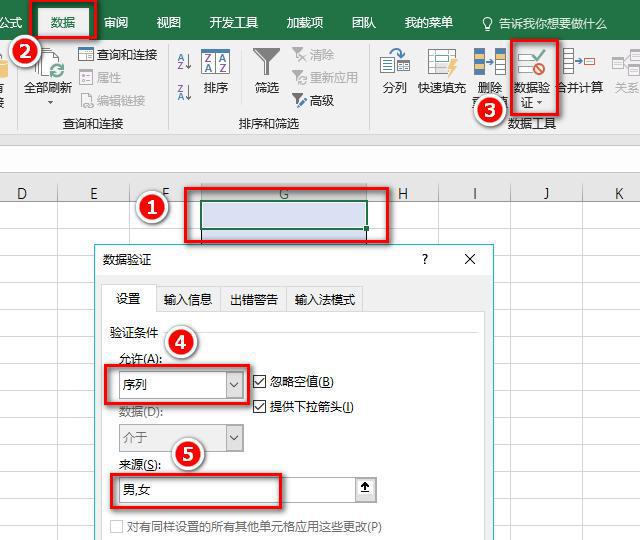Click the Refresh All (全部刷新) icon
Screen dimensions: 640x540
(x=49, y=64)
